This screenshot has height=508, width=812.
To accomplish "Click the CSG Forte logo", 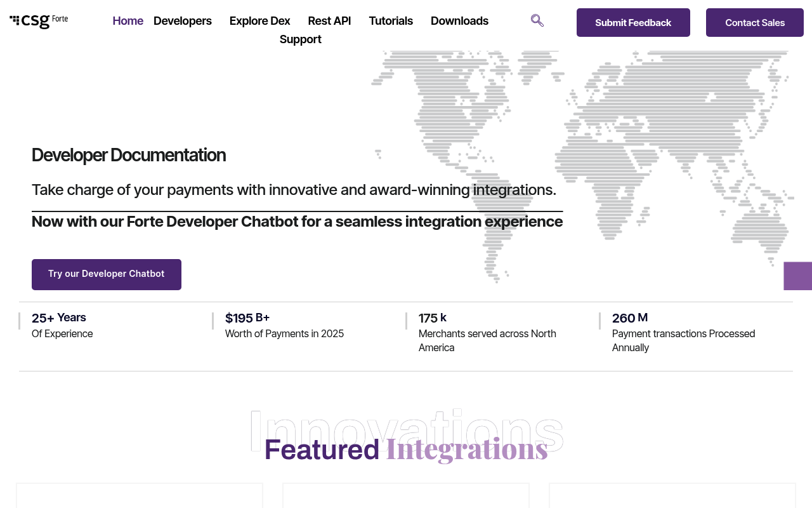I will click(x=39, y=21).
